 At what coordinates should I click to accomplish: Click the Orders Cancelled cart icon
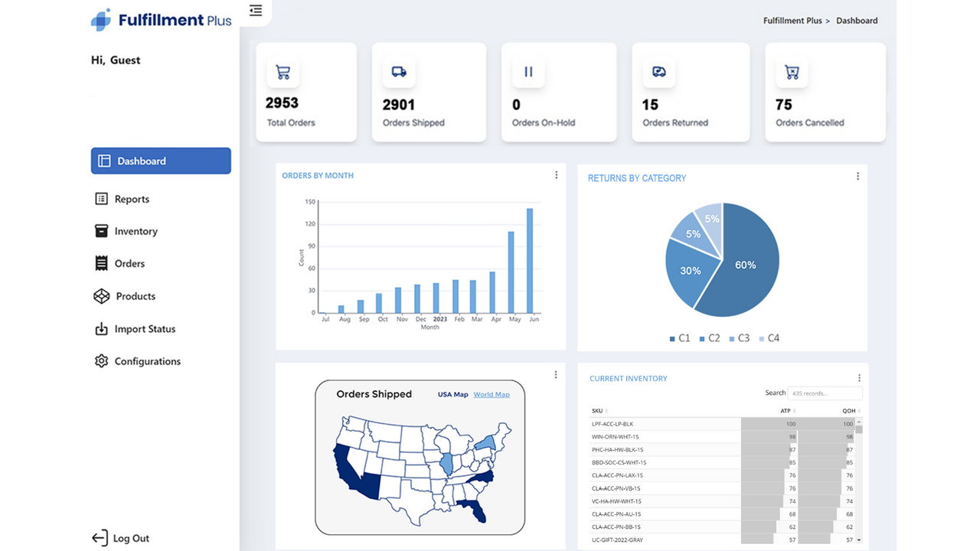point(791,71)
